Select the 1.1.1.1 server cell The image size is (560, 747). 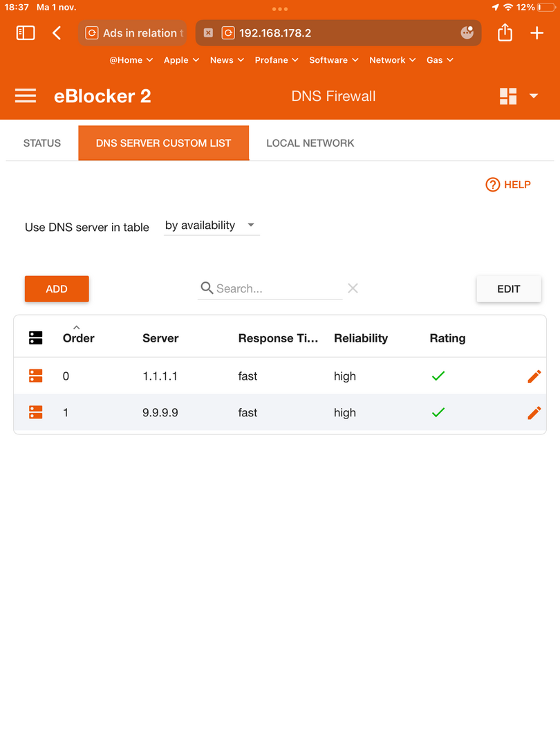pyautogui.click(x=160, y=376)
